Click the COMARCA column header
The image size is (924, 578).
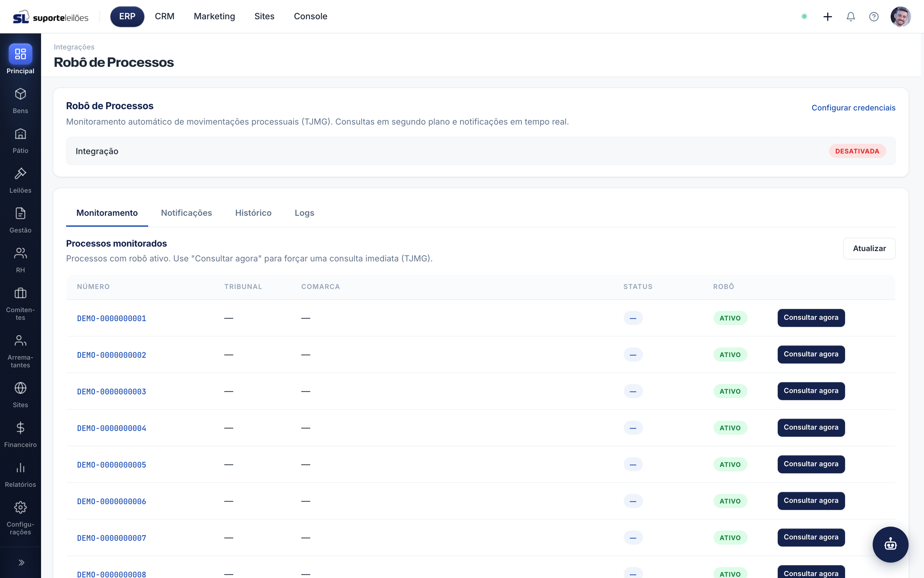pos(320,287)
